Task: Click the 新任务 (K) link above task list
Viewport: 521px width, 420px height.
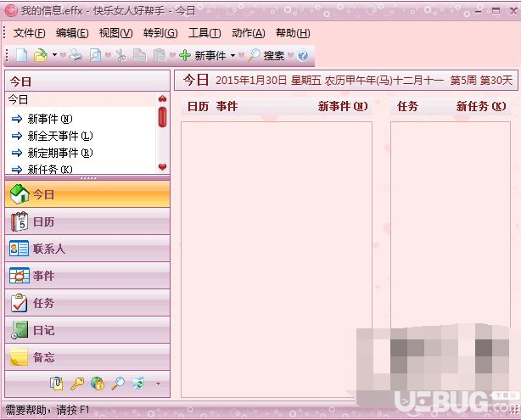Action: (481, 106)
